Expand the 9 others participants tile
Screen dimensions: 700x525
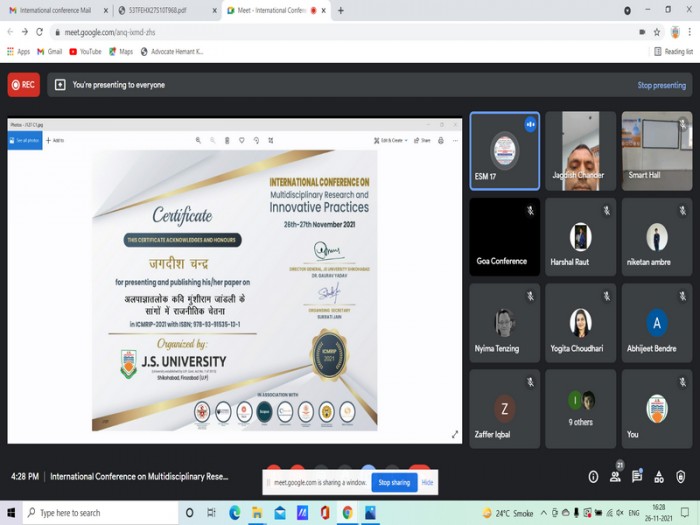tap(580, 408)
